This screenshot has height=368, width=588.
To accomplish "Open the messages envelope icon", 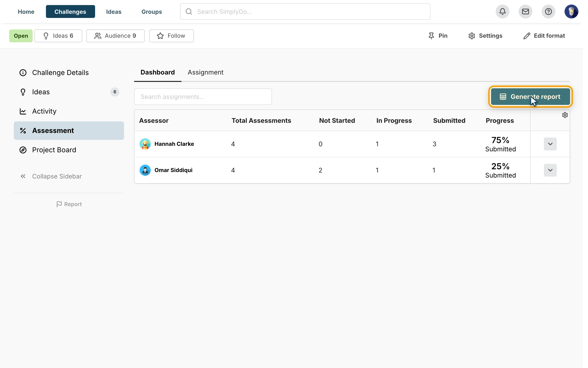I will 525,11.
